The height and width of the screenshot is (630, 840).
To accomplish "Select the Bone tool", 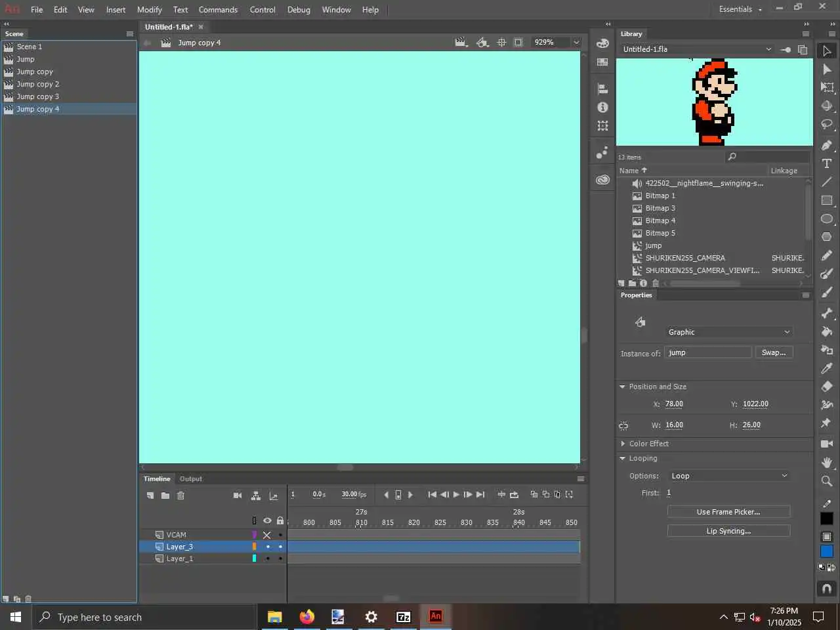I will [827, 313].
